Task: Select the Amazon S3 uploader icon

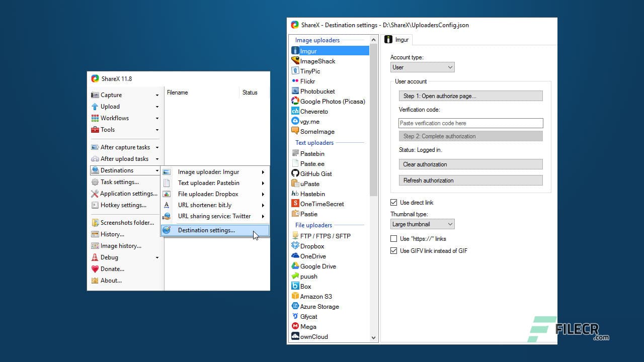Action: [296, 296]
